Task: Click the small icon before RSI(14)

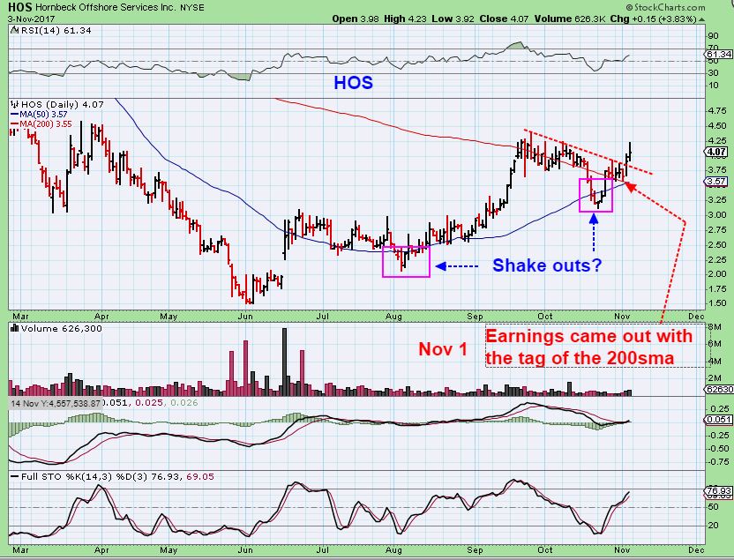Action: (x=14, y=30)
